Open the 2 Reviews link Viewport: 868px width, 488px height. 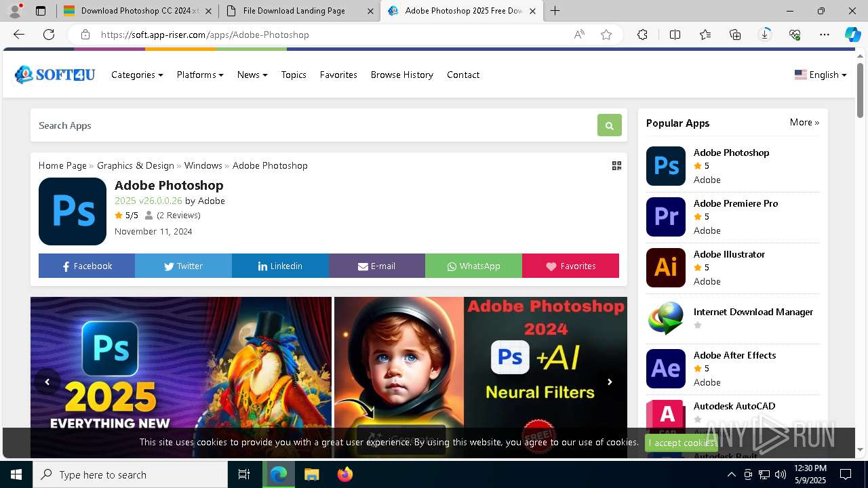[178, 215]
